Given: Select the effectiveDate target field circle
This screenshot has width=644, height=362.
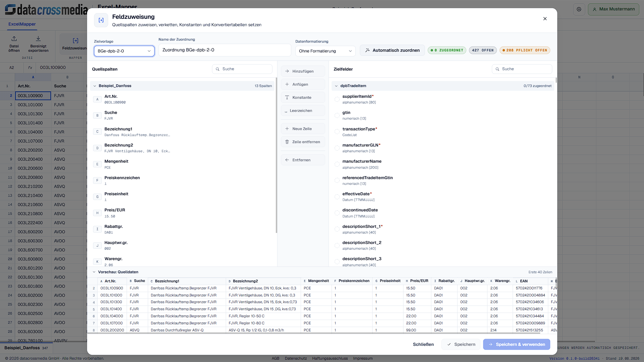Looking at the screenshot, I should [337, 197].
